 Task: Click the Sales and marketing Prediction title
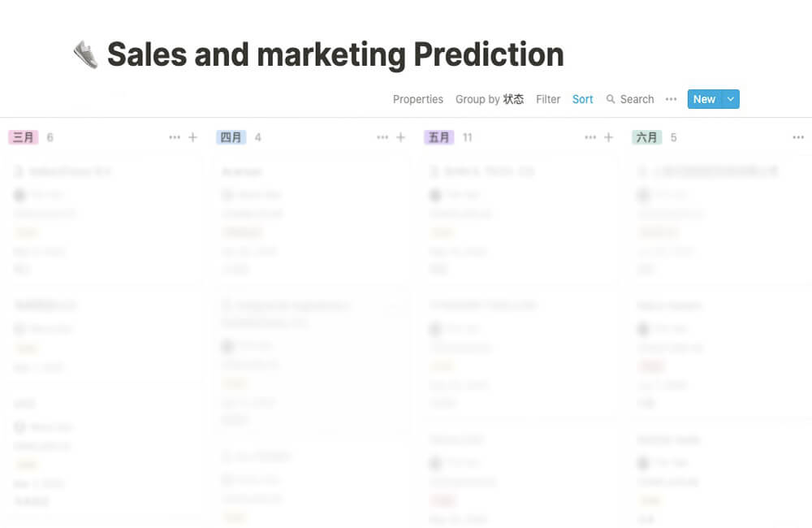[335, 54]
